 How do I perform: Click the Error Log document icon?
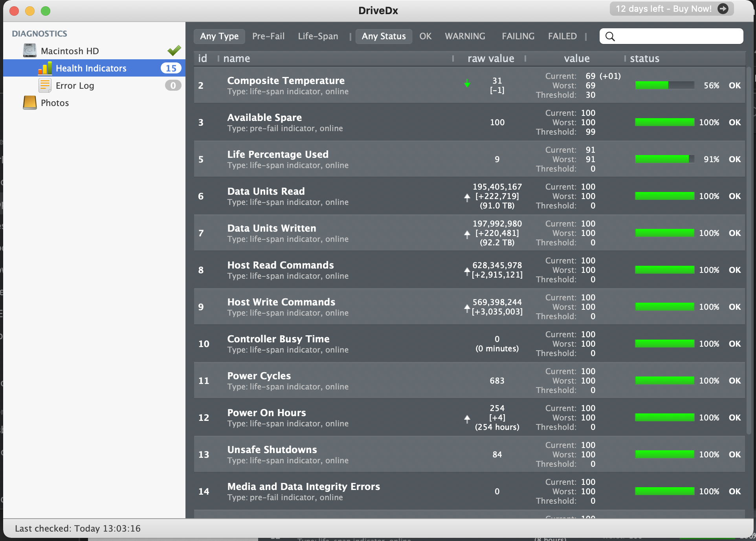[45, 85]
